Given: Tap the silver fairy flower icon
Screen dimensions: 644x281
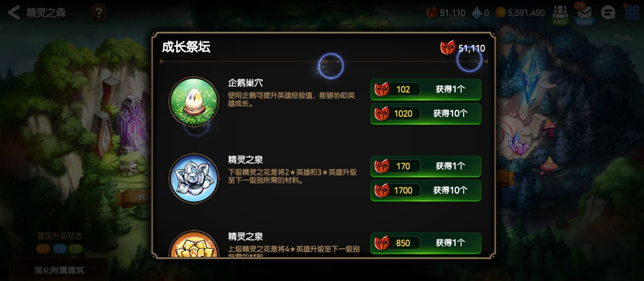Looking at the screenshot, I should (x=194, y=178).
